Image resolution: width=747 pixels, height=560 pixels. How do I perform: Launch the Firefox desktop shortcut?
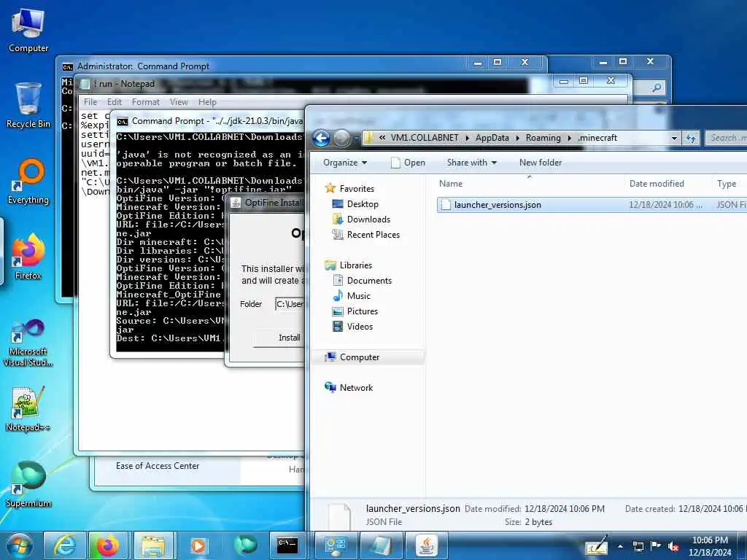[x=28, y=257]
